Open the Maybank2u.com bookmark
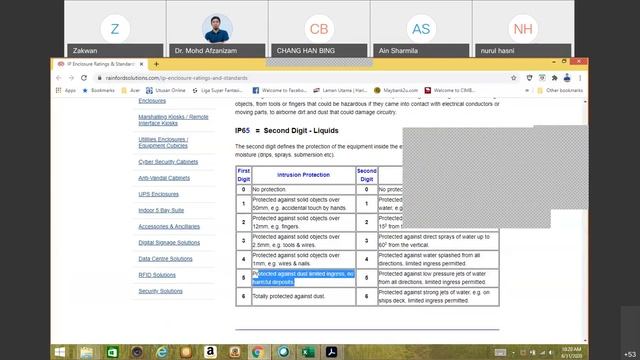640x360 pixels. pos(396,90)
